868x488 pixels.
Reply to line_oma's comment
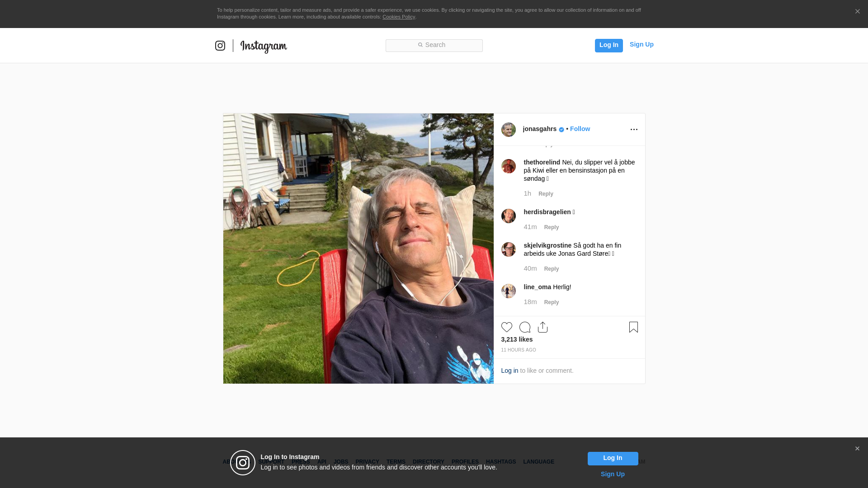pos(552,302)
